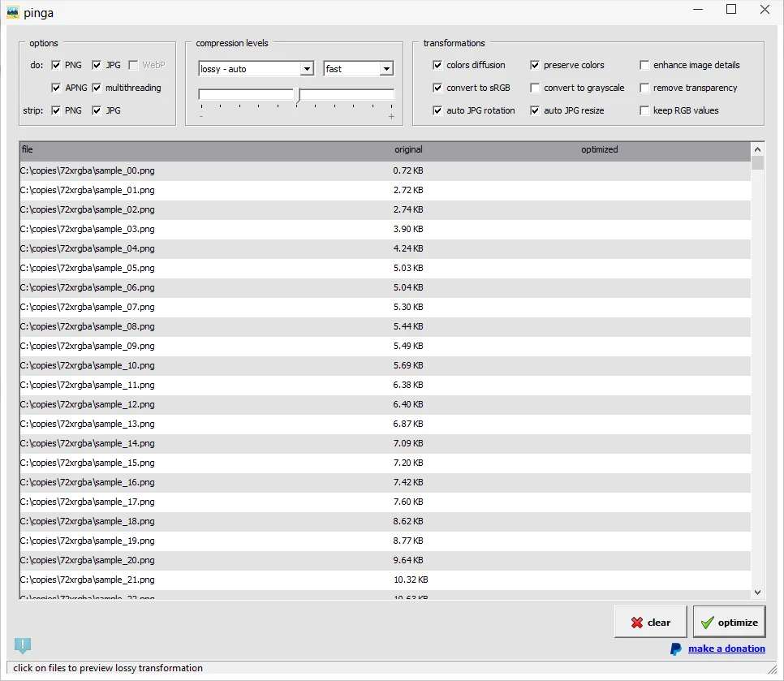This screenshot has width=784, height=681.
Task: Enable convert to grayscale
Action: point(533,88)
